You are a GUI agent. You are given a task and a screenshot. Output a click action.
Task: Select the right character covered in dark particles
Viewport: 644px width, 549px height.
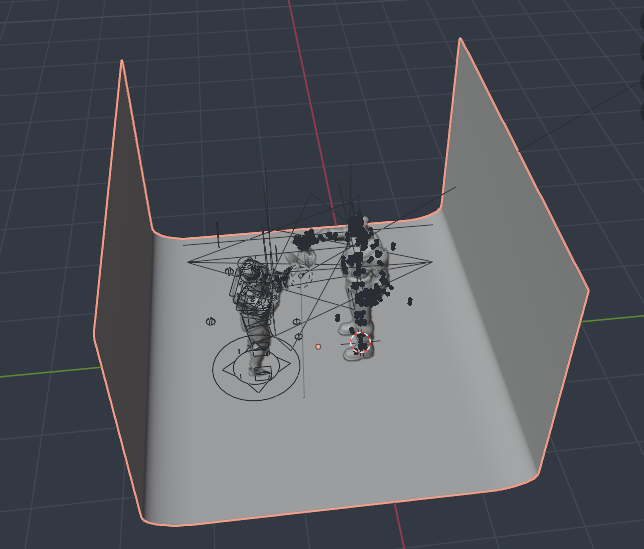point(363,287)
